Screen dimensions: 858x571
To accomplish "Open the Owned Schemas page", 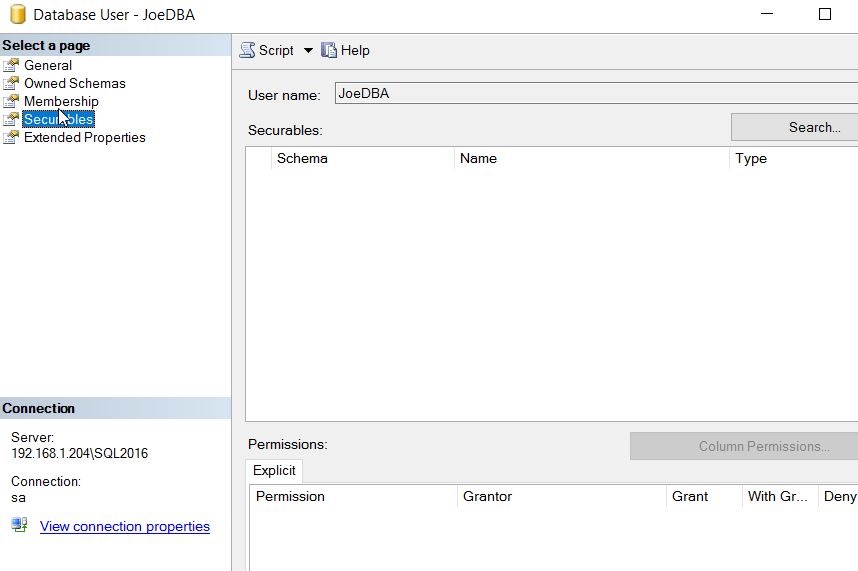I will pos(74,83).
